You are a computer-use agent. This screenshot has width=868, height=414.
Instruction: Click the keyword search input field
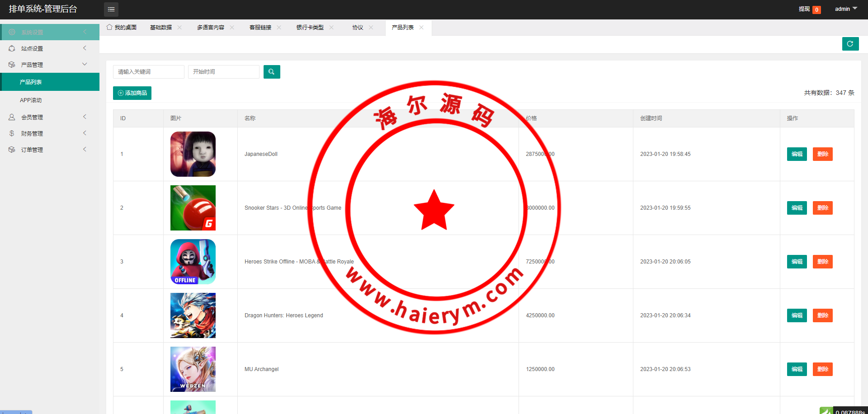[x=148, y=72]
